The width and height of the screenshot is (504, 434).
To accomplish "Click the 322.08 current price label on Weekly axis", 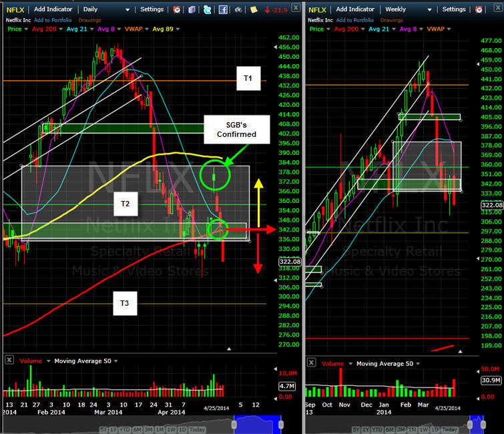I will pyautogui.click(x=492, y=205).
